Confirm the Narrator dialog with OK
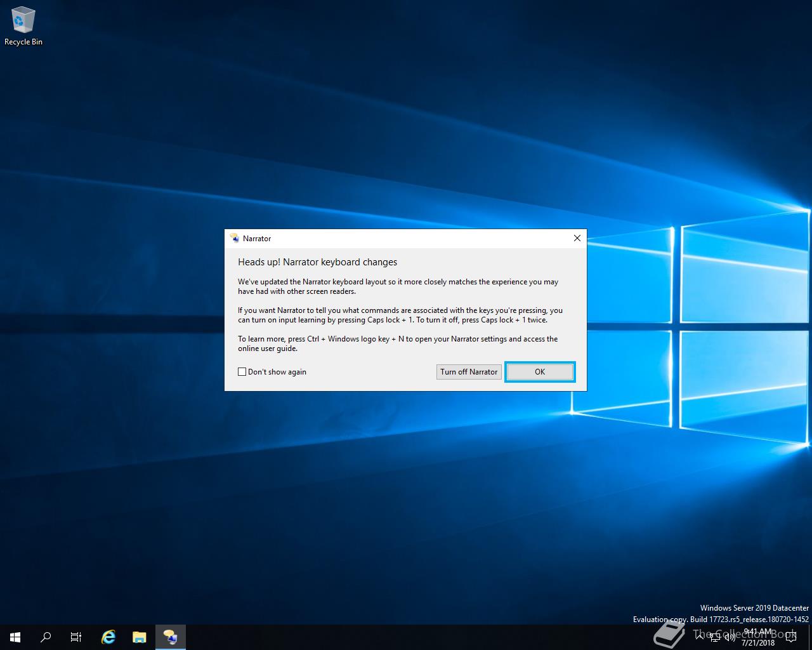 tap(540, 372)
